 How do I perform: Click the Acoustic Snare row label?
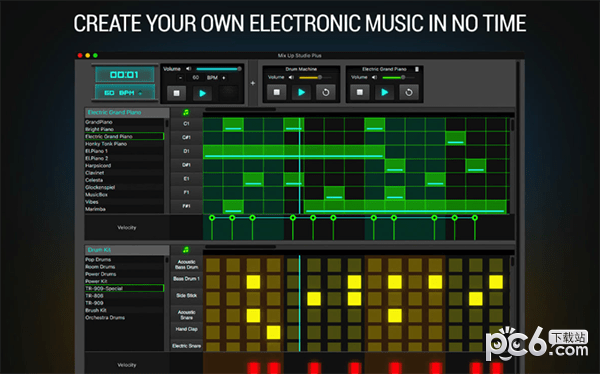point(186,315)
